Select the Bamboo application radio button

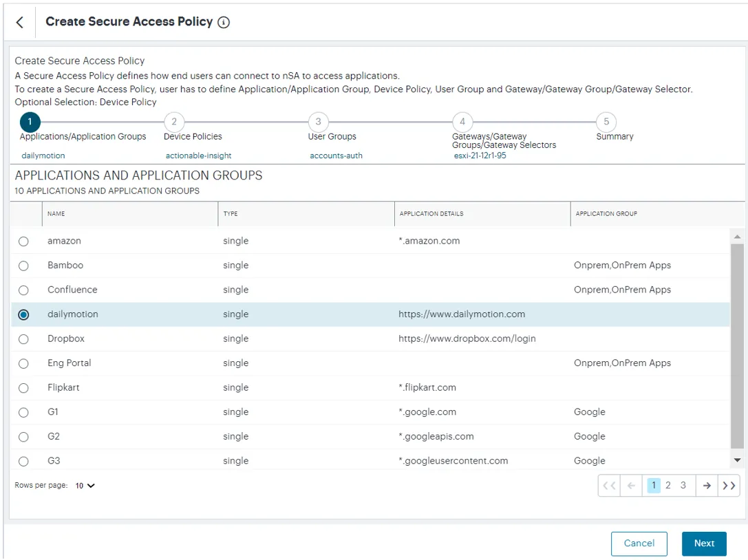pyautogui.click(x=23, y=266)
